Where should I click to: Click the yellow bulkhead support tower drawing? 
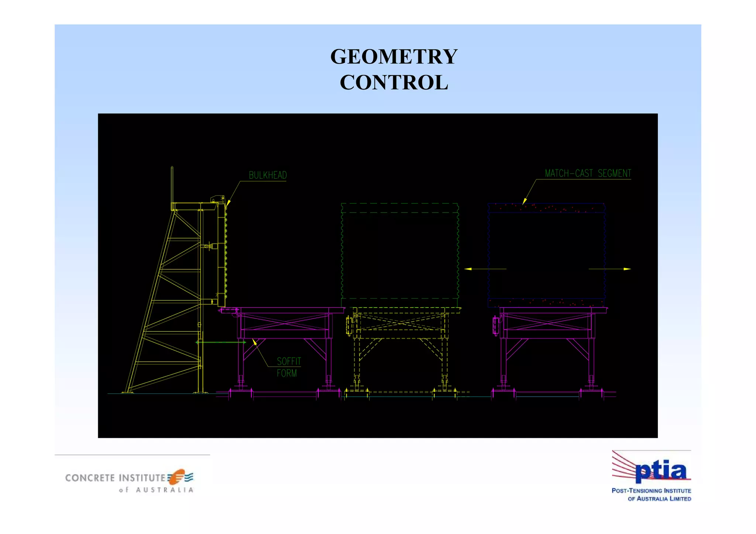(173, 280)
